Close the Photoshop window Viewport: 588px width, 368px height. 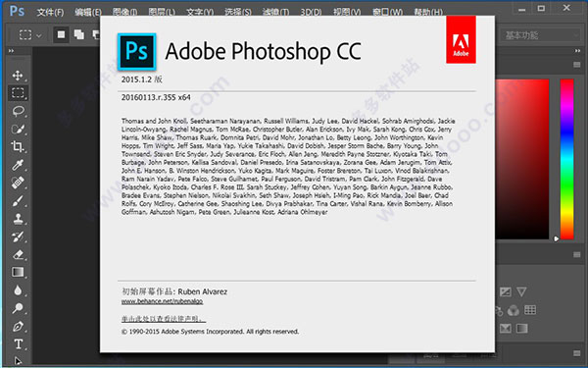[x=566, y=8]
